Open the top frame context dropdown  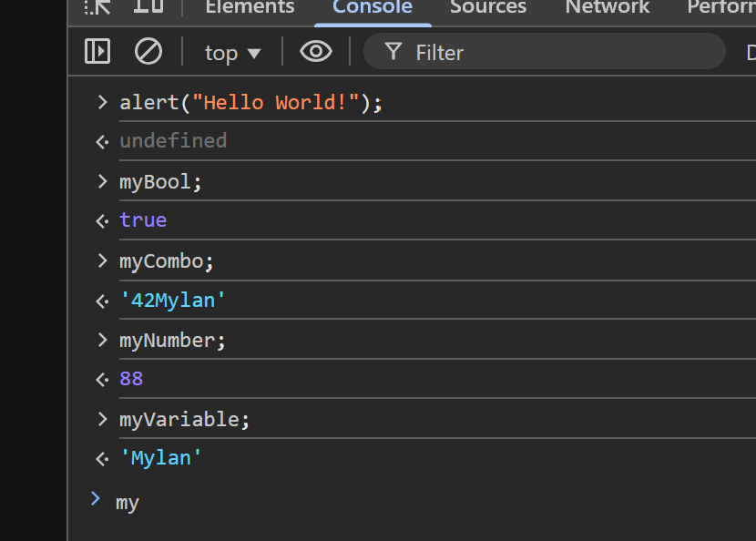coord(231,52)
